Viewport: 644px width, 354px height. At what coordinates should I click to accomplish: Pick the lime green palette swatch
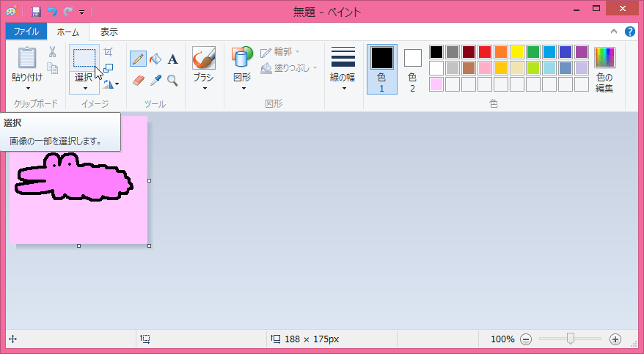click(x=533, y=68)
